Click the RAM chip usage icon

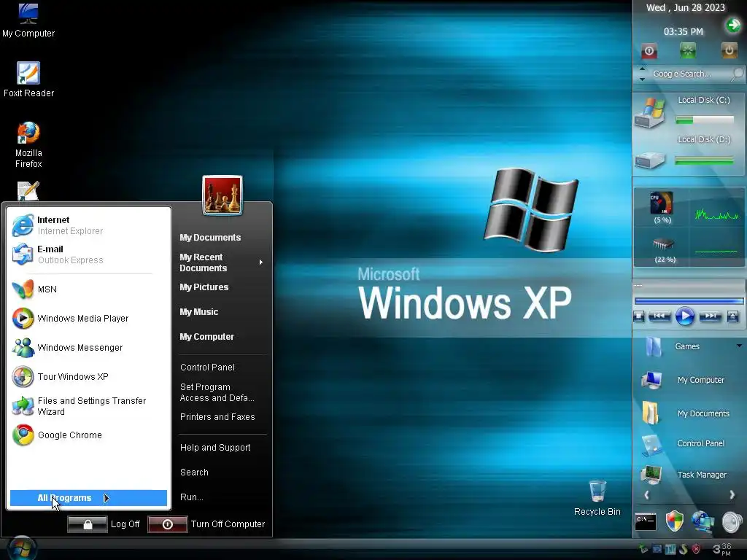click(x=663, y=244)
